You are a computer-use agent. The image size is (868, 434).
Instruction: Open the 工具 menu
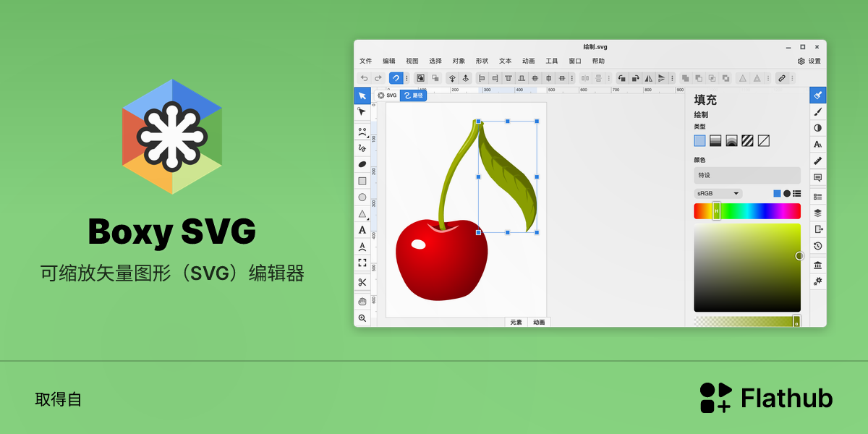point(552,61)
